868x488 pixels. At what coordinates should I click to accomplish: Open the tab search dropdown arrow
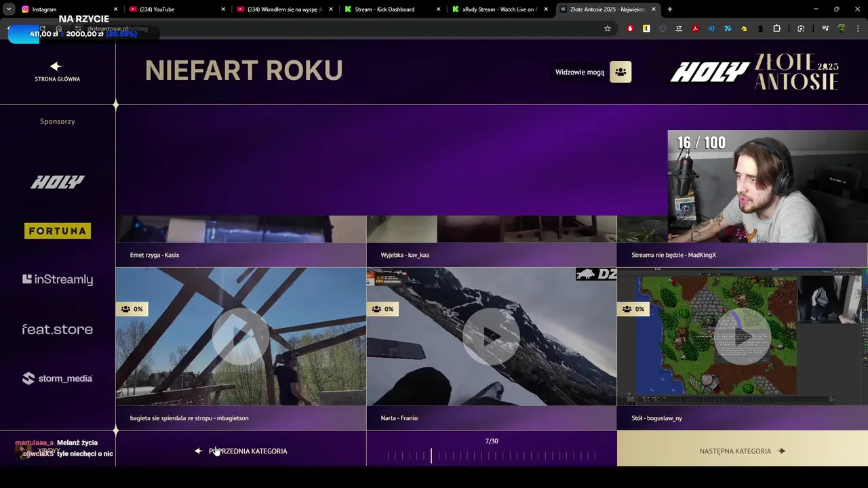click(9, 9)
